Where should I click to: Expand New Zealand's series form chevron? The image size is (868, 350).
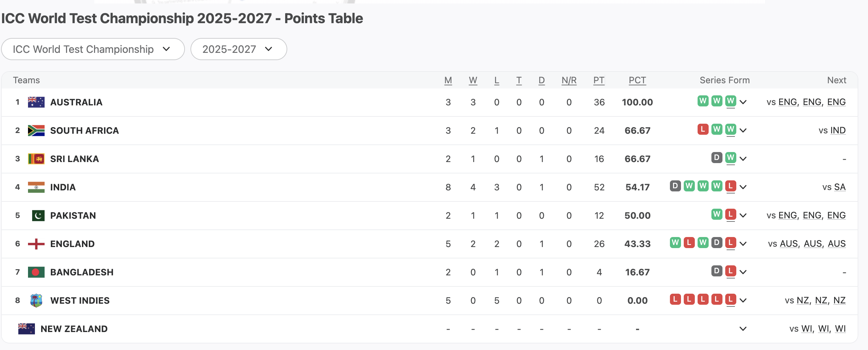743,329
